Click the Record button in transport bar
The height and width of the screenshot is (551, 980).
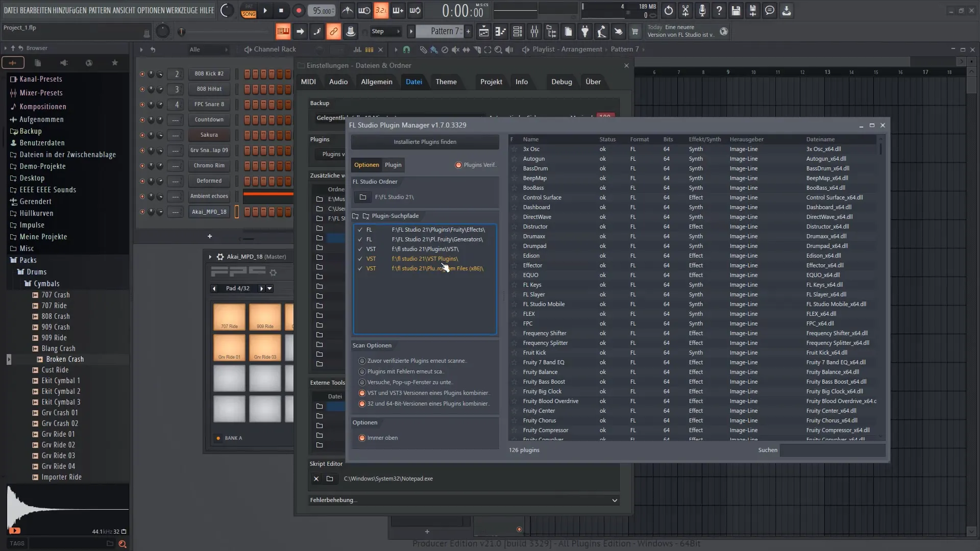(x=298, y=11)
